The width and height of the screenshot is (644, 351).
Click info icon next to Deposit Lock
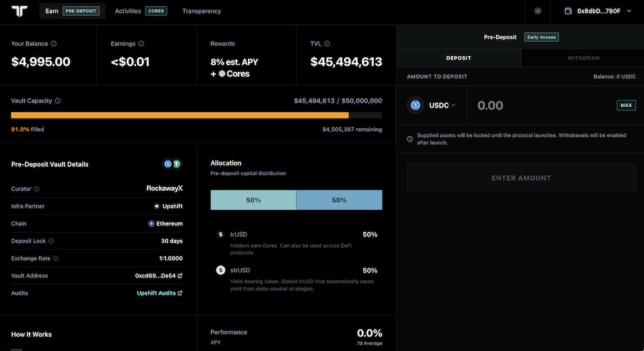(x=51, y=241)
